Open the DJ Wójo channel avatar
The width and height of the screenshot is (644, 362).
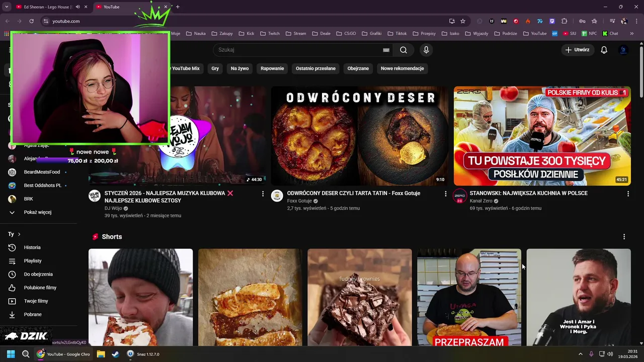pyautogui.click(x=95, y=196)
